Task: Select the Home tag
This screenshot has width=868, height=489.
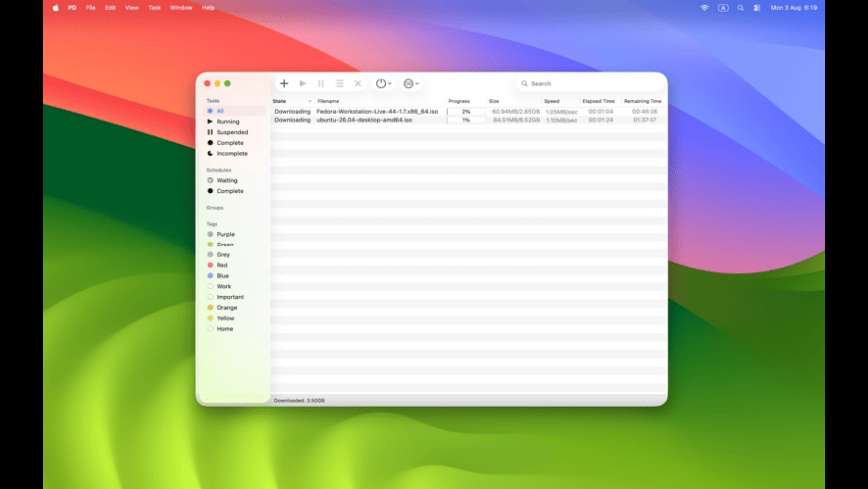Action: 234,329
